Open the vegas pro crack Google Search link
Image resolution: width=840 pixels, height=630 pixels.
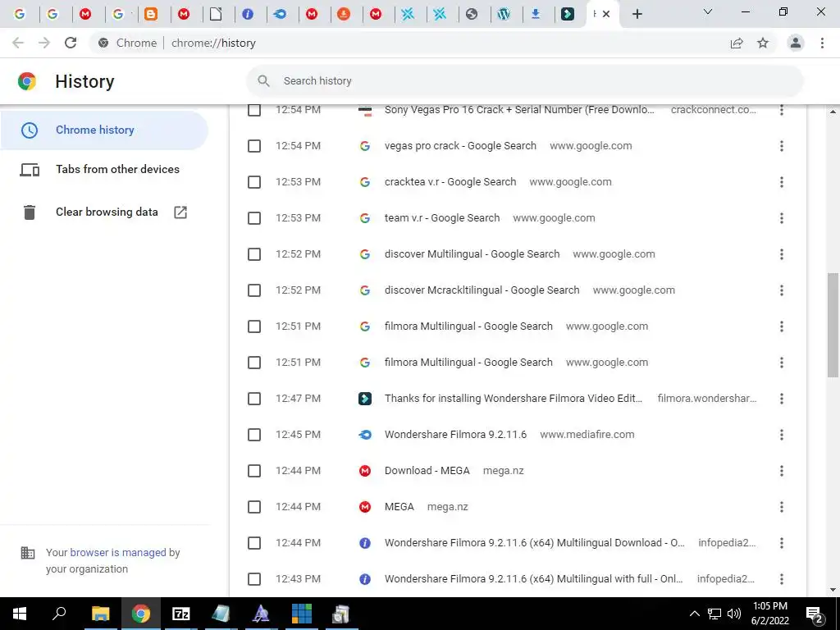[x=460, y=146]
